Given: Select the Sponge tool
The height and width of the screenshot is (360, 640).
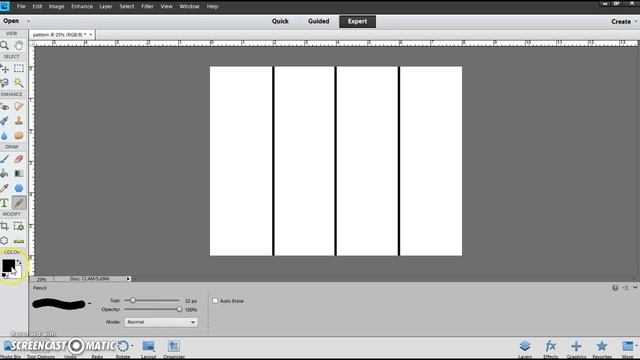Looking at the screenshot, I should click(19, 136).
